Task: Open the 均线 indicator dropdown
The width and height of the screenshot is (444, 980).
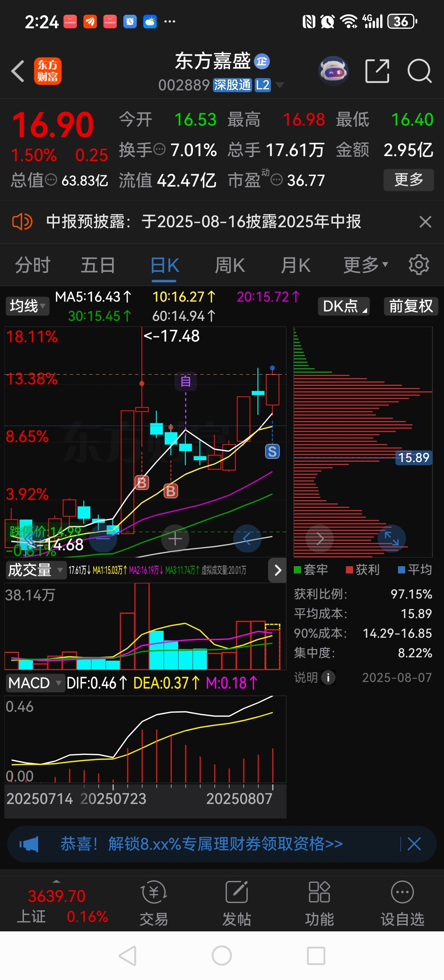Action: point(27,306)
